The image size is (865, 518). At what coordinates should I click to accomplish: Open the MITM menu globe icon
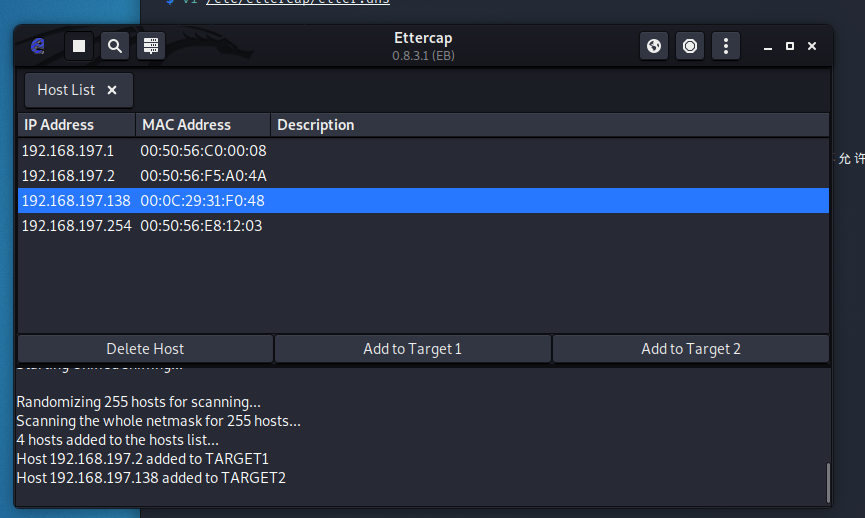coord(654,46)
